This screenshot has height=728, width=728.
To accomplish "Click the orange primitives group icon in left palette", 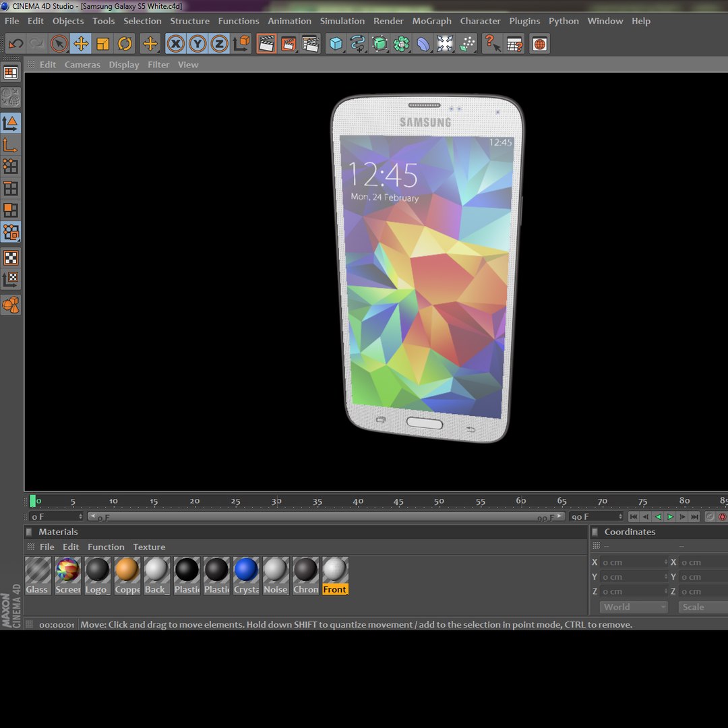I will point(11,305).
